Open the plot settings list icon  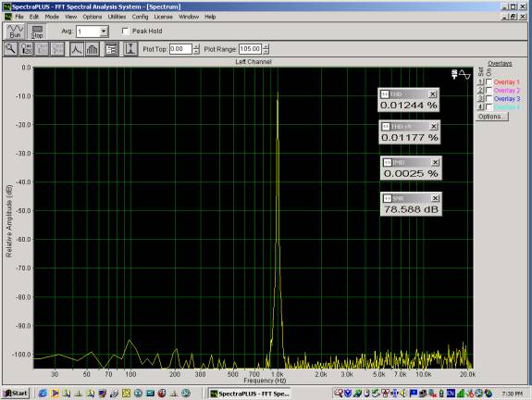coord(111,49)
